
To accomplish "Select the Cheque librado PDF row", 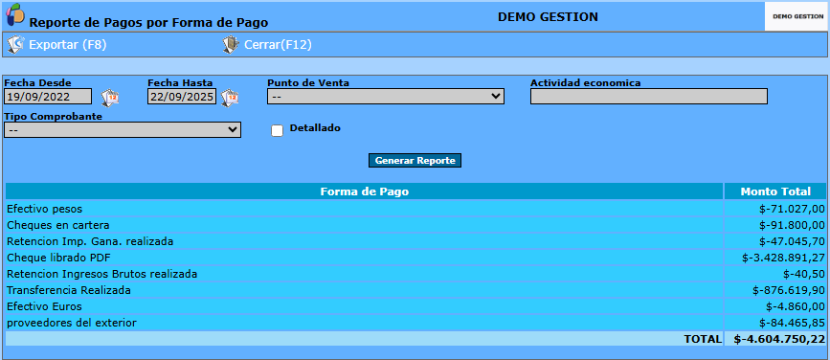I will click(x=416, y=258).
